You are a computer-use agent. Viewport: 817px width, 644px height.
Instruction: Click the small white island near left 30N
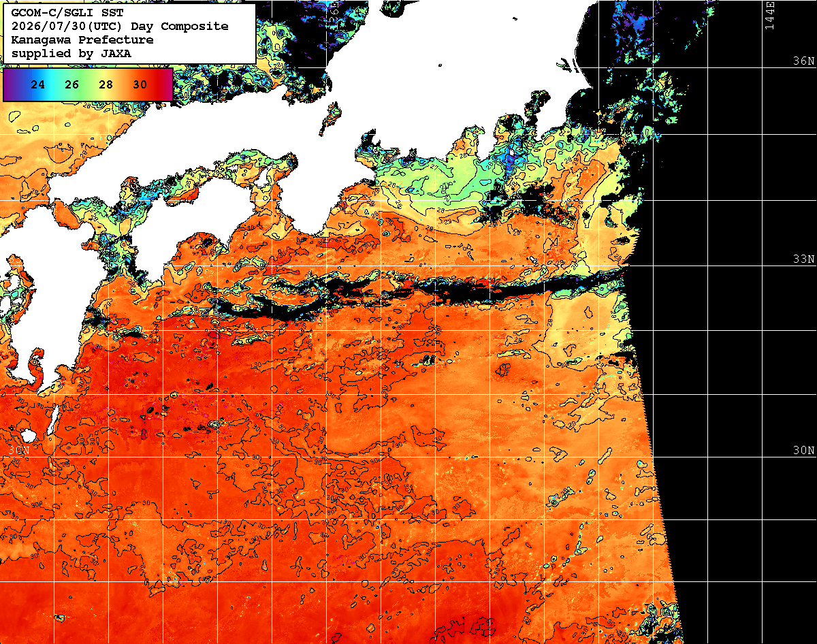pyautogui.click(x=28, y=436)
